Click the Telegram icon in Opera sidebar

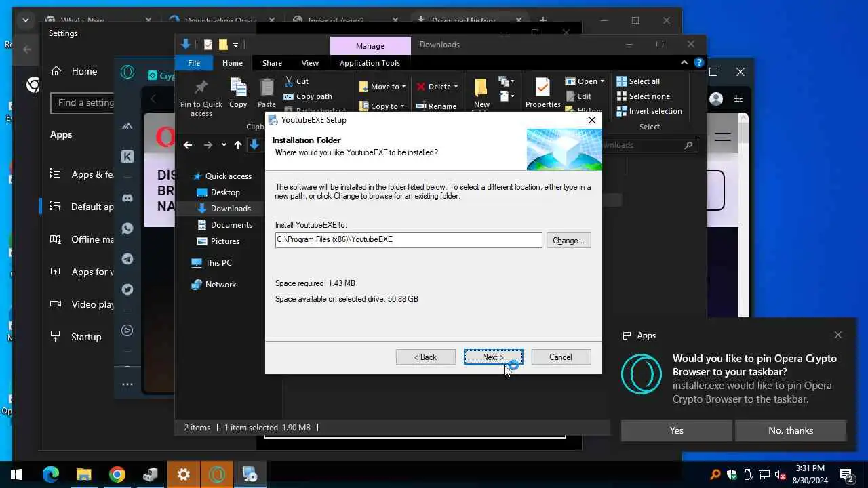(x=127, y=259)
